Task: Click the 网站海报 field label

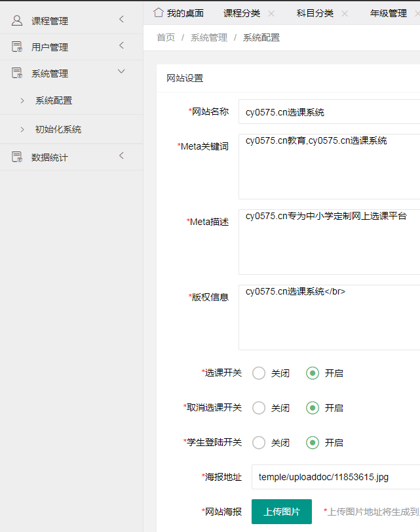Action: click(222, 512)
